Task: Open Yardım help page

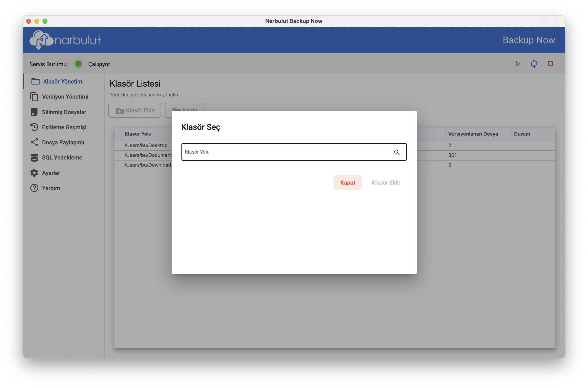Action: click(51, 188)
